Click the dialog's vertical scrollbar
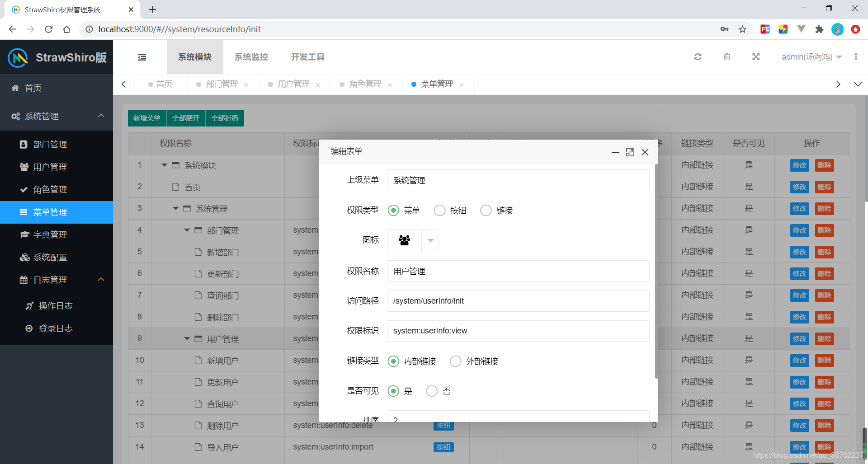The image size is (868, 464). pyautogui.click(x=656, y=271)
